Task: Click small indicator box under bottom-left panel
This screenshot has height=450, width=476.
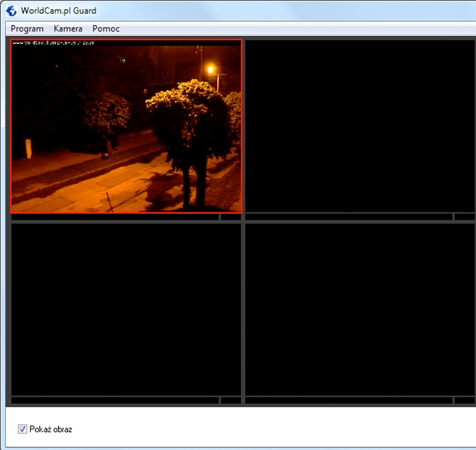Action: (x=231, y=401)
